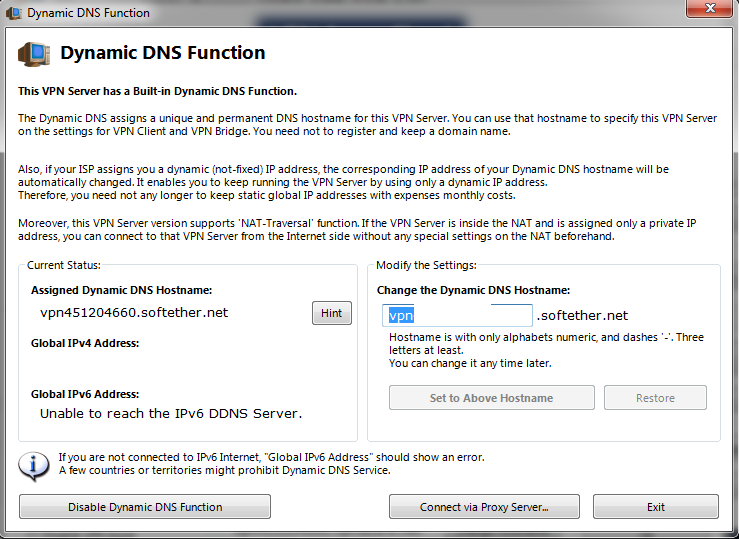
Task: Click the IPv6 DDNS Server error message
Action: tap(171, 414)
